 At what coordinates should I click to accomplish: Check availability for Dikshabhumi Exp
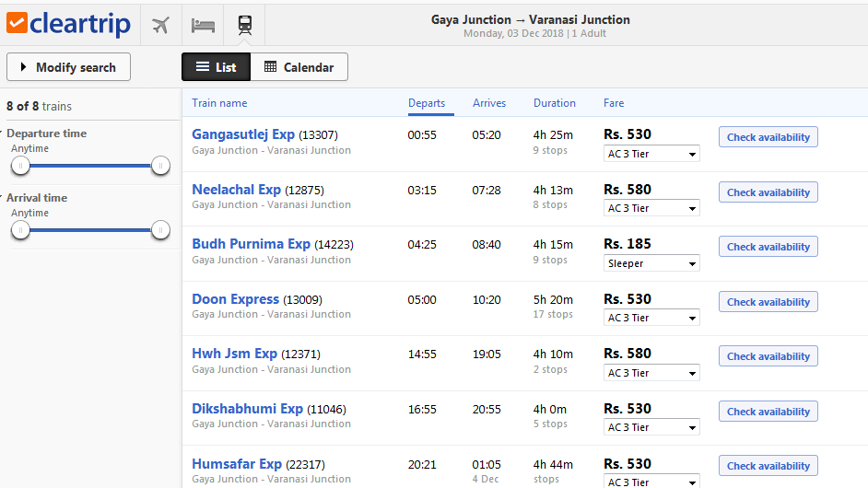[768, 412]
